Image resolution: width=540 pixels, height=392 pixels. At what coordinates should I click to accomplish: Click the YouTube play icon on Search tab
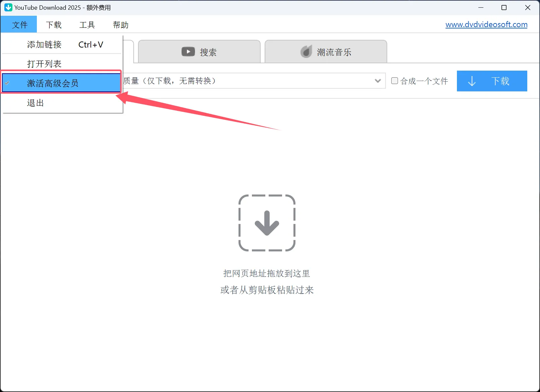point(188,52)
